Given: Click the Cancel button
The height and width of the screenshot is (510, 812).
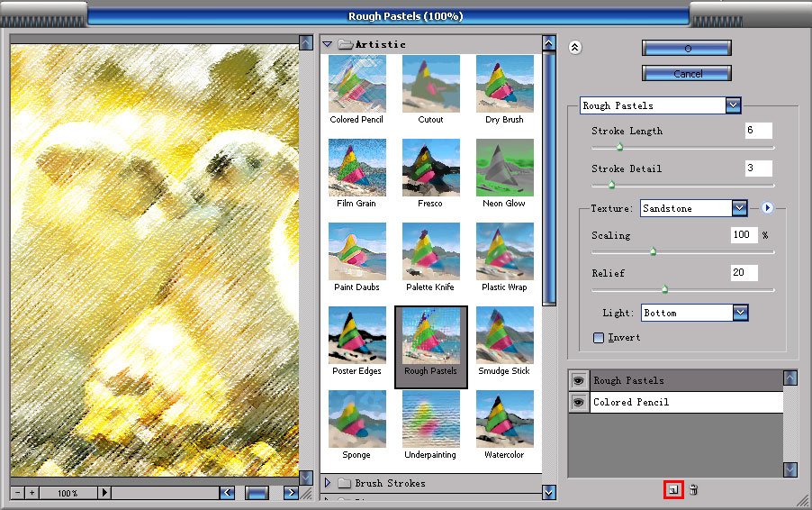Looking at the screenshot, I should point(687,73).
